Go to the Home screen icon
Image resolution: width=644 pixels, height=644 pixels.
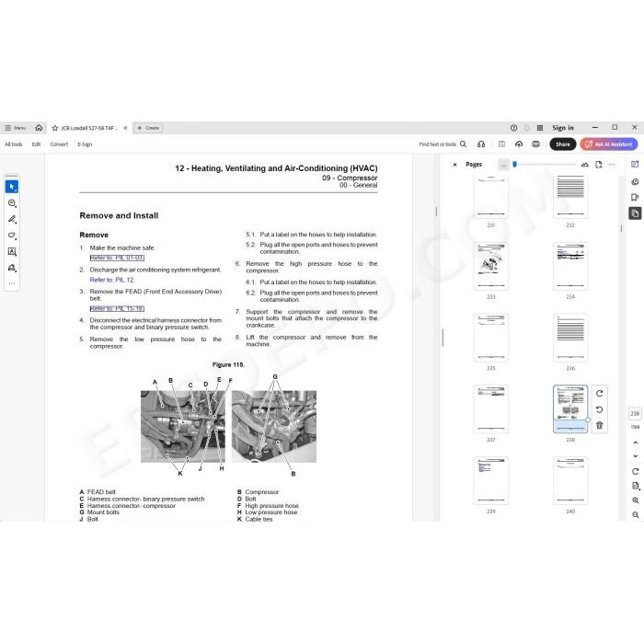39,128
